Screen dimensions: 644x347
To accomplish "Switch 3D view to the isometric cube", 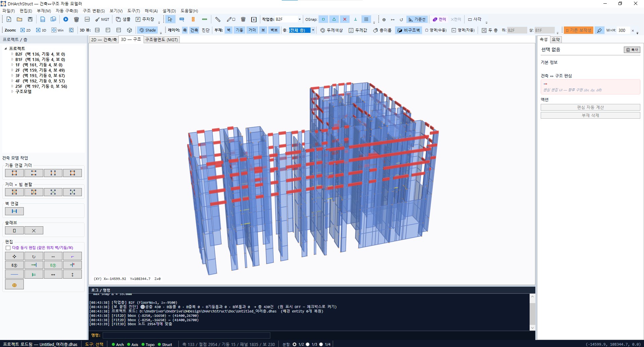I will click(x=129, y=30).
